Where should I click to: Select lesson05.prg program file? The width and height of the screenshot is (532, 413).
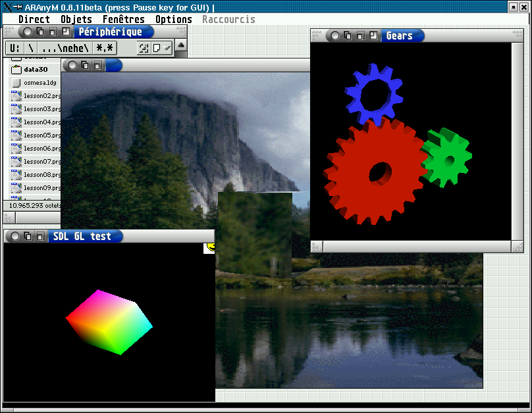point(42,135)
